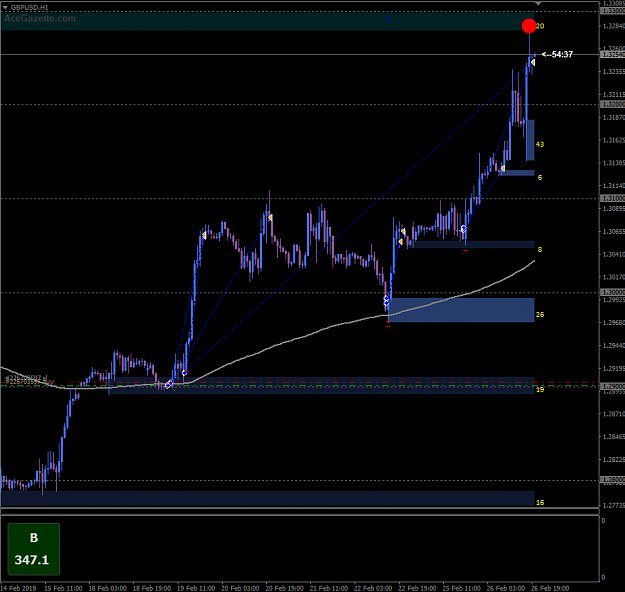Click the 1.30410 price scale value
625x592 pixels.
(x=613, y=254)
